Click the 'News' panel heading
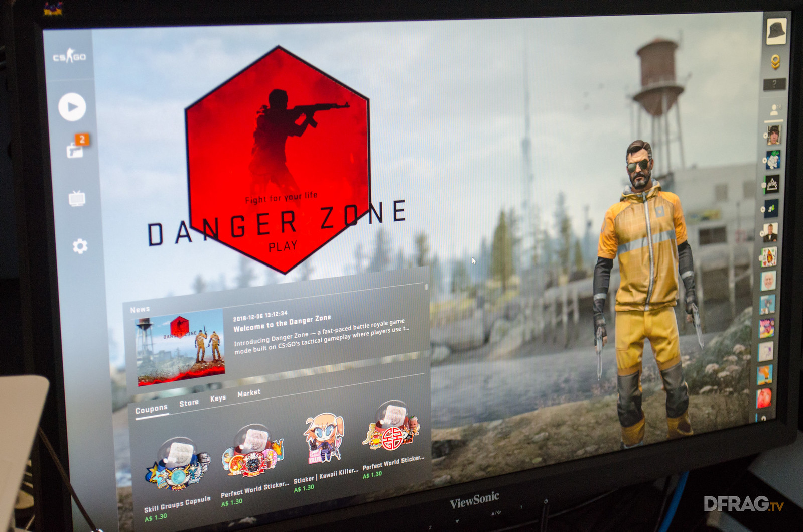 tap(140, 310)
